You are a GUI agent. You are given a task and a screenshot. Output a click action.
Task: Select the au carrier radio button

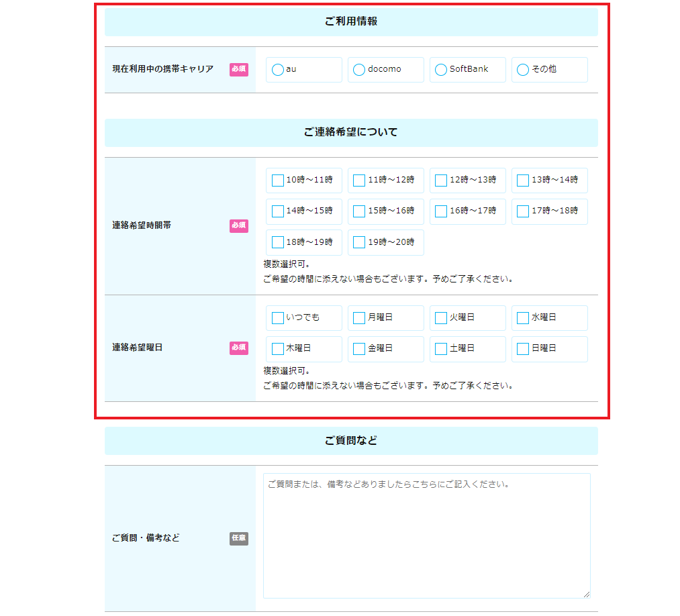[278, 70]
